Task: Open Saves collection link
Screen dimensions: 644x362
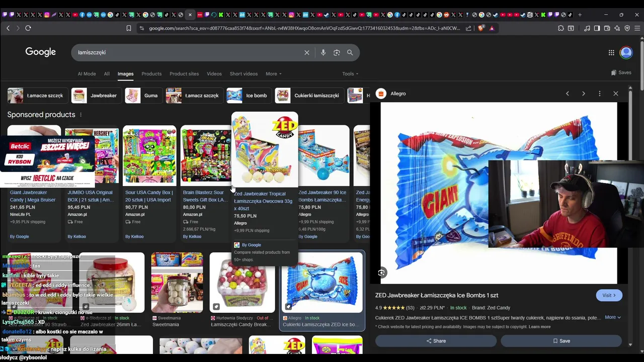Action: pos(621,72)
